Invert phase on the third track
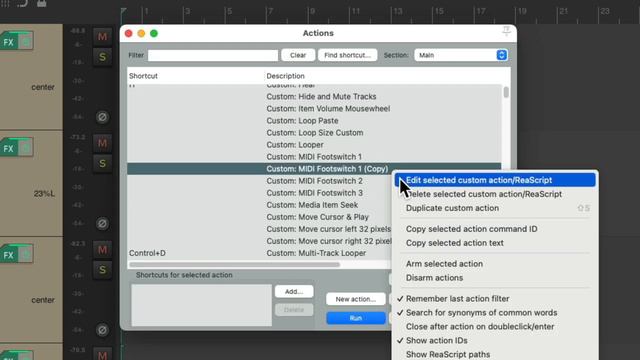 click(x=102, y=330)
